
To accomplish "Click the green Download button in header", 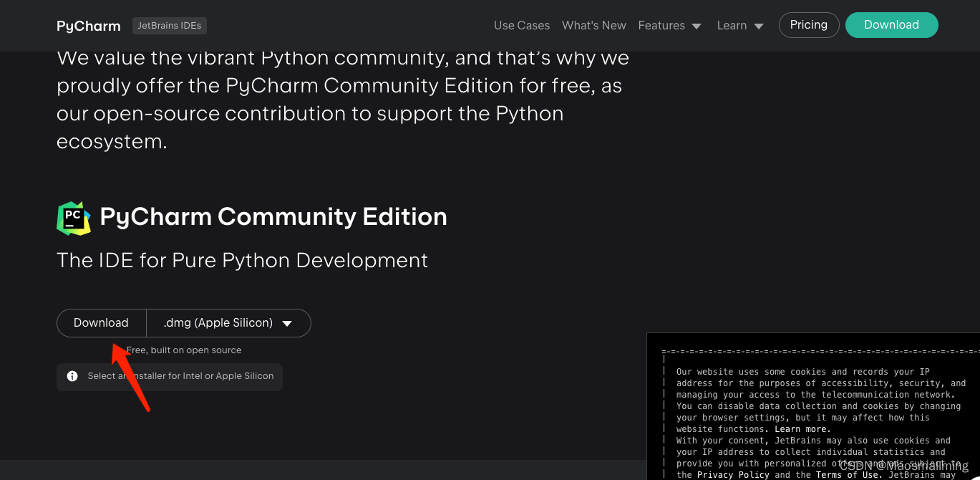I will click(x=891, y=25).
